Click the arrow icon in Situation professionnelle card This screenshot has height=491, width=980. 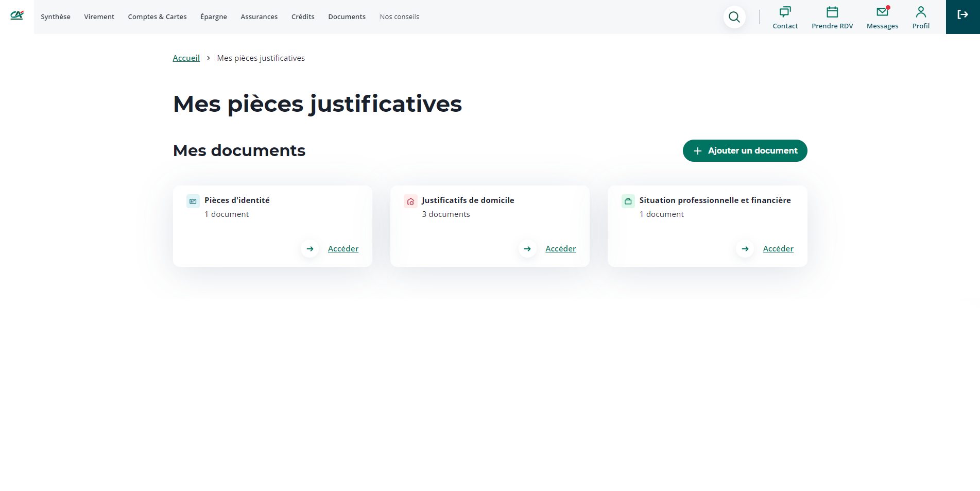tap(745, 249)
